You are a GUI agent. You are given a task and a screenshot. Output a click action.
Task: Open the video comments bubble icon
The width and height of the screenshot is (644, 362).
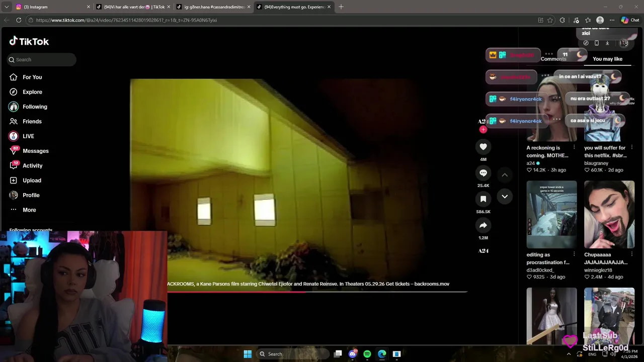pyautogui.click(x=483, y=172)
